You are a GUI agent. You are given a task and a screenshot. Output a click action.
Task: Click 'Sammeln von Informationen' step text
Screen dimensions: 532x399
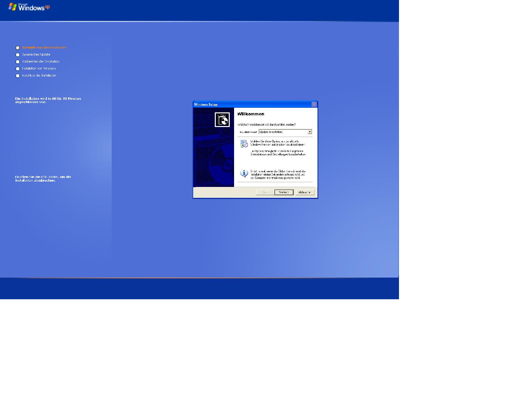pos(44,48)
